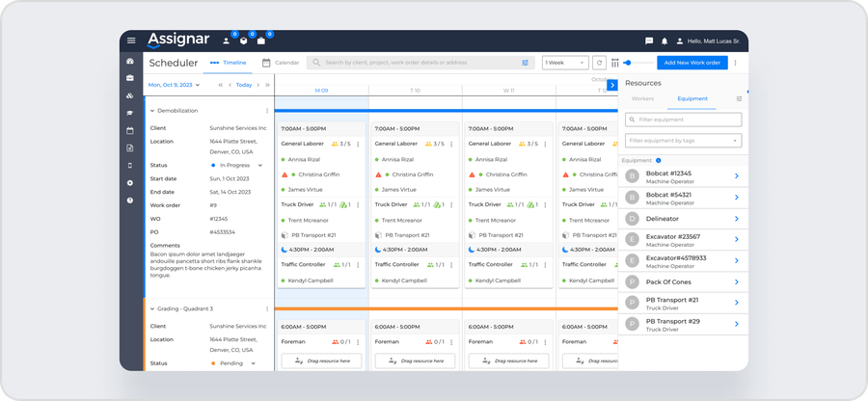
Task: Open the 1 Week range dropdown
Action: [x=565, y=63]
